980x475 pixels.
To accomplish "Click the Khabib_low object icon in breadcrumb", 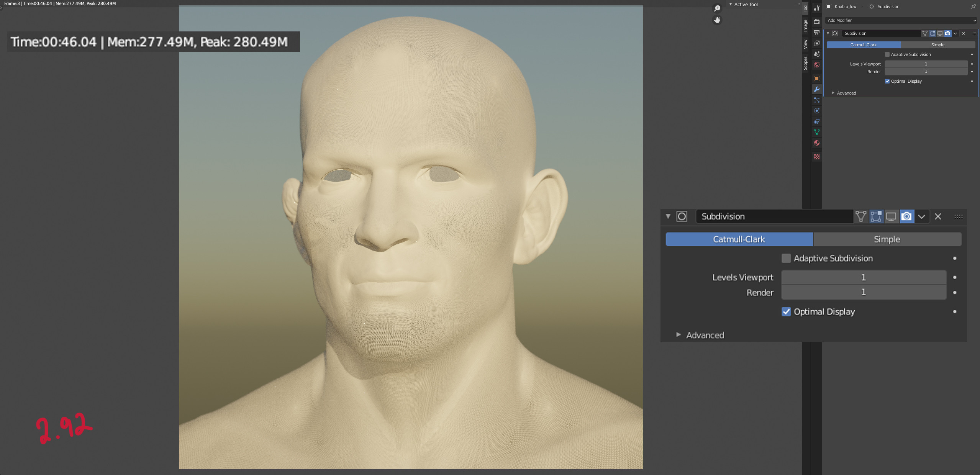I will tap(829, 7).
